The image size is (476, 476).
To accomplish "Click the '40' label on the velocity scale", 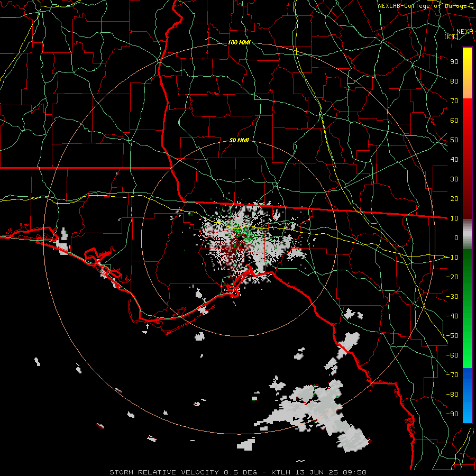I will [454, 160].
